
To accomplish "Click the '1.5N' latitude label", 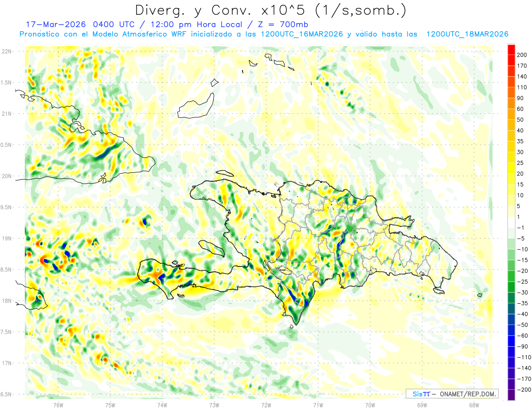I will point(6,82).
